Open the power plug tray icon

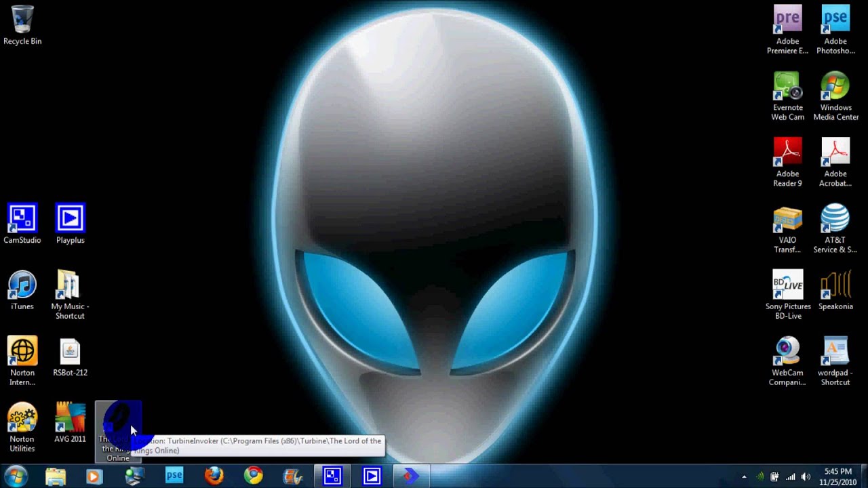click(x=774, y=476)
